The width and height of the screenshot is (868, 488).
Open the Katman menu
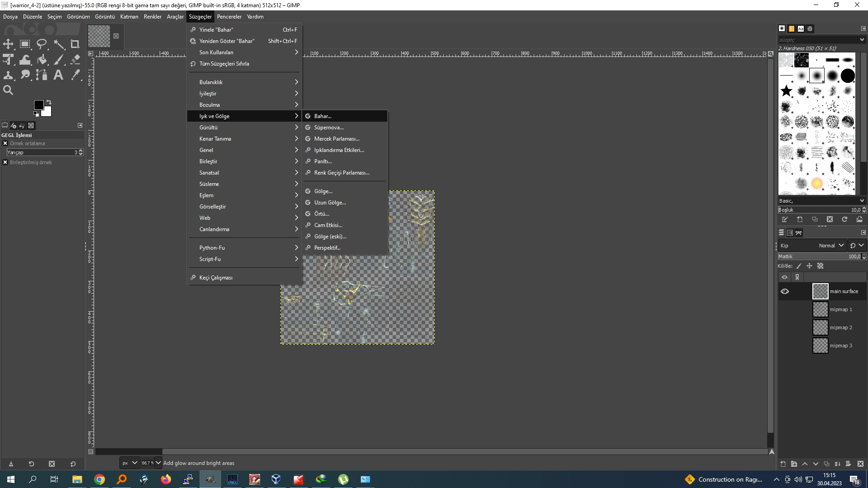point(129,16)
